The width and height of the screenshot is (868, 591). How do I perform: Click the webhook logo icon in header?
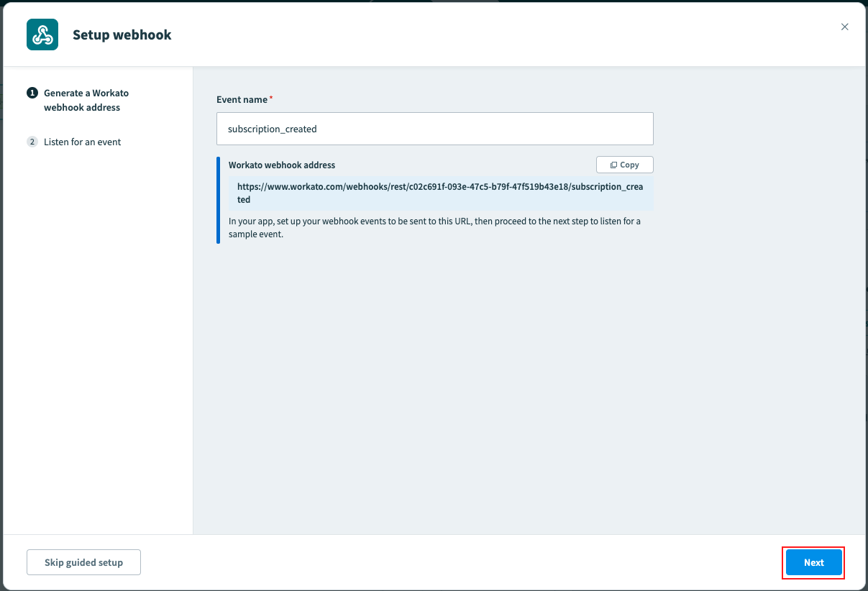42,35
